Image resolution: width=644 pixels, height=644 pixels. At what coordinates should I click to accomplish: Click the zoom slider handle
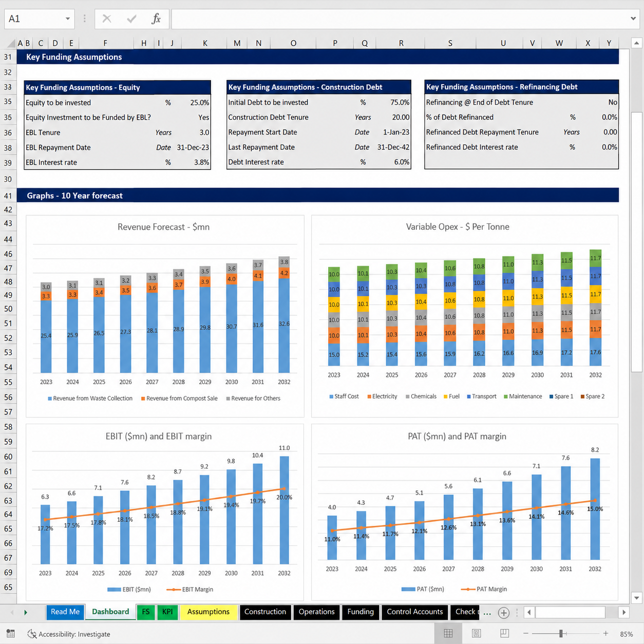pos(561,634)
